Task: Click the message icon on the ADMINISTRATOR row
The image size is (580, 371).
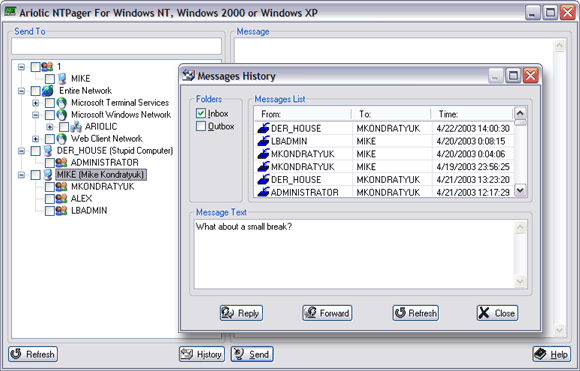Action: [263, 192]
